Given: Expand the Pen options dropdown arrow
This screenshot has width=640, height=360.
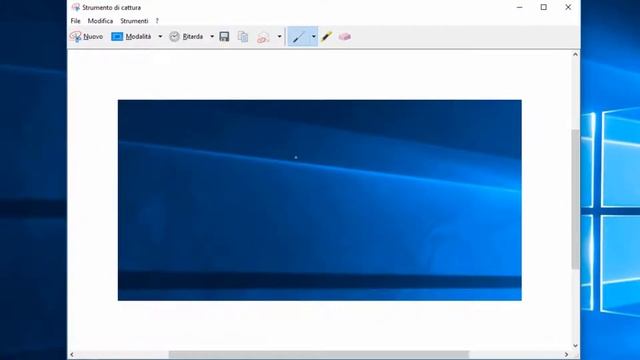Looking at the screenshot, I should pos(313,37).
